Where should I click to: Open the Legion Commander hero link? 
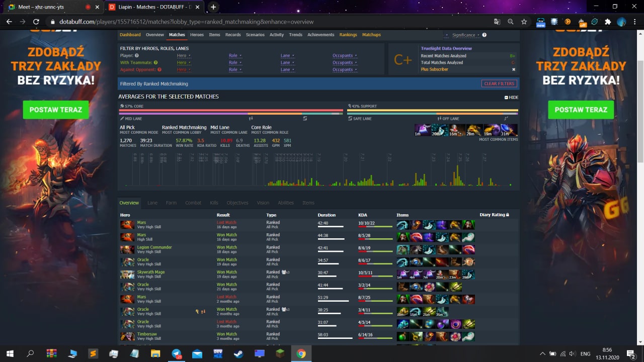154,247
